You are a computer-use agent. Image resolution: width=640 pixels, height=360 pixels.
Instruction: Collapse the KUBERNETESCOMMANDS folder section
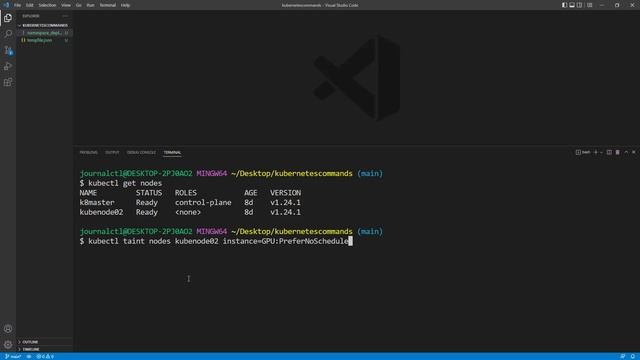44,25
